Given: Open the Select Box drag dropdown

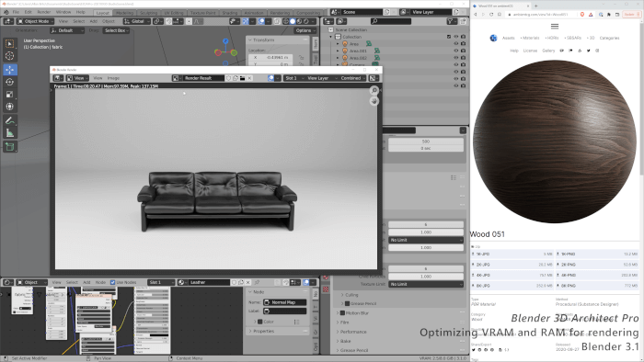Looking at the screenshot, I should point(116,30).
